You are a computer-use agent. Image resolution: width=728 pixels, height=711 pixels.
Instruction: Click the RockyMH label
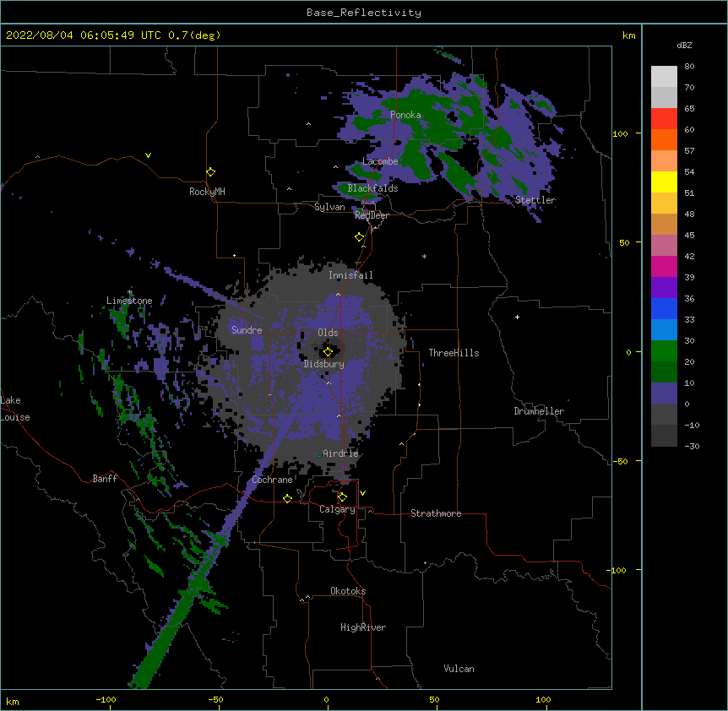[207, 192]
